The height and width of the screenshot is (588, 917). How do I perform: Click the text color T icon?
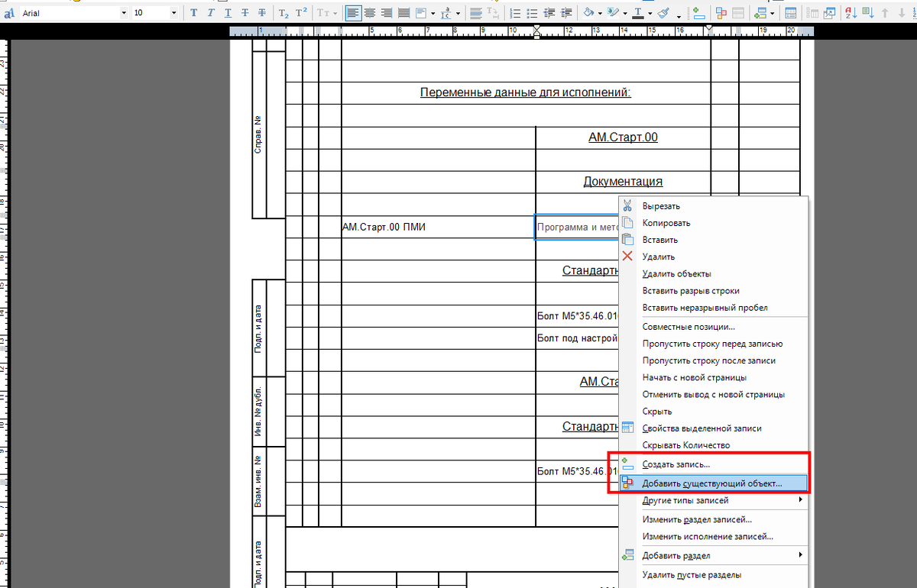(638, 13)
